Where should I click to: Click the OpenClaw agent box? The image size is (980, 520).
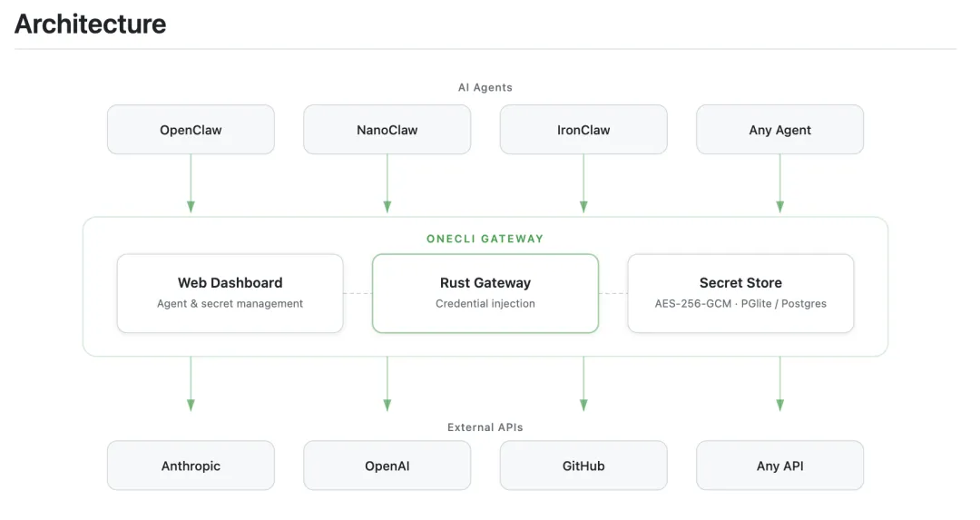point(191,130)
